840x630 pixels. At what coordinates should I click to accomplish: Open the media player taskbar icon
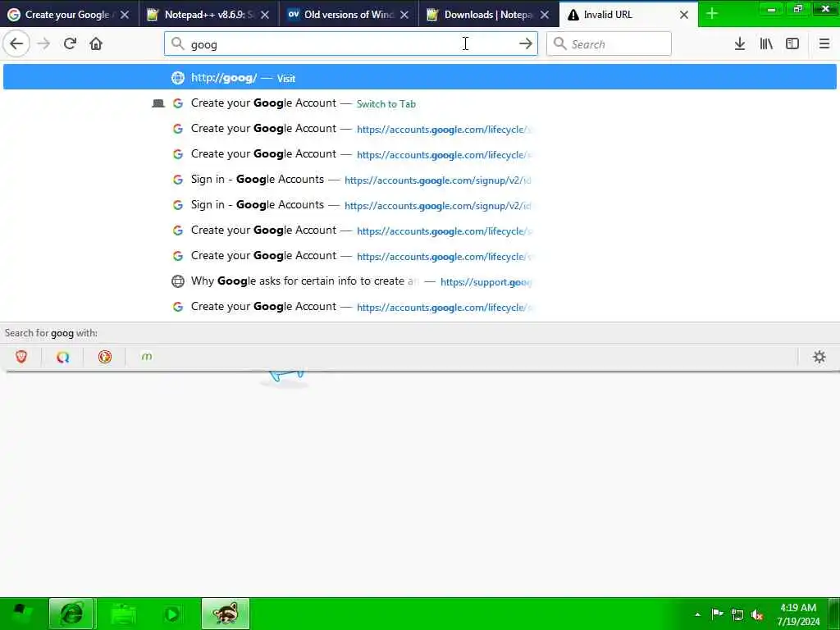(x=173, y=614)
